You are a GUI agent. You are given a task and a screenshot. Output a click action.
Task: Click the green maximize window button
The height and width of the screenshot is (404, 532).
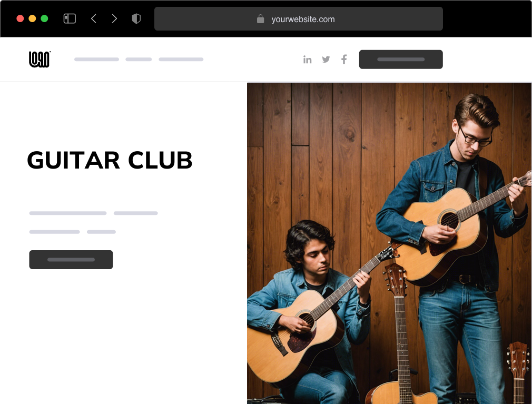(44, 18)
